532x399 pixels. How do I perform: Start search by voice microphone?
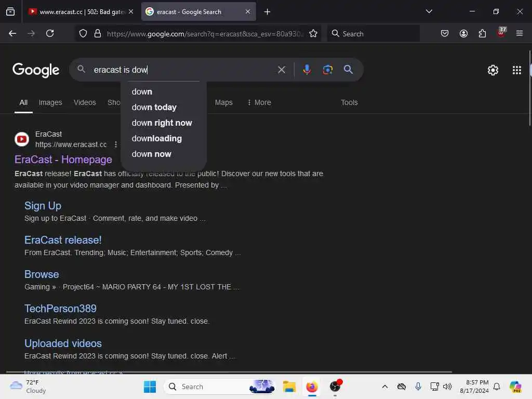(307, 70)
